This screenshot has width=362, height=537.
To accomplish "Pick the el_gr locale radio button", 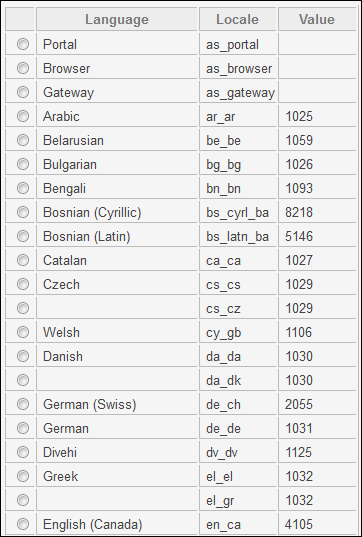I will pos(23,500).
